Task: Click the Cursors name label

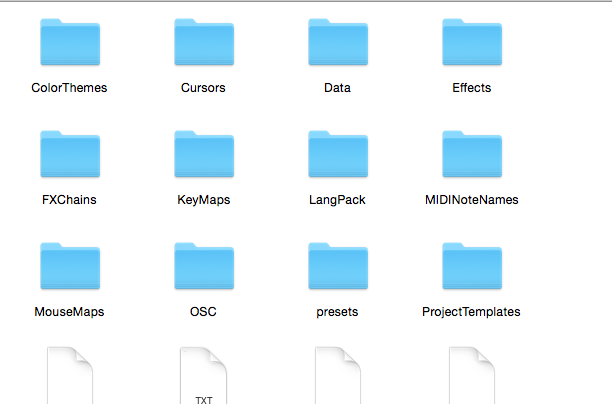Action: [x=203, y=88]
